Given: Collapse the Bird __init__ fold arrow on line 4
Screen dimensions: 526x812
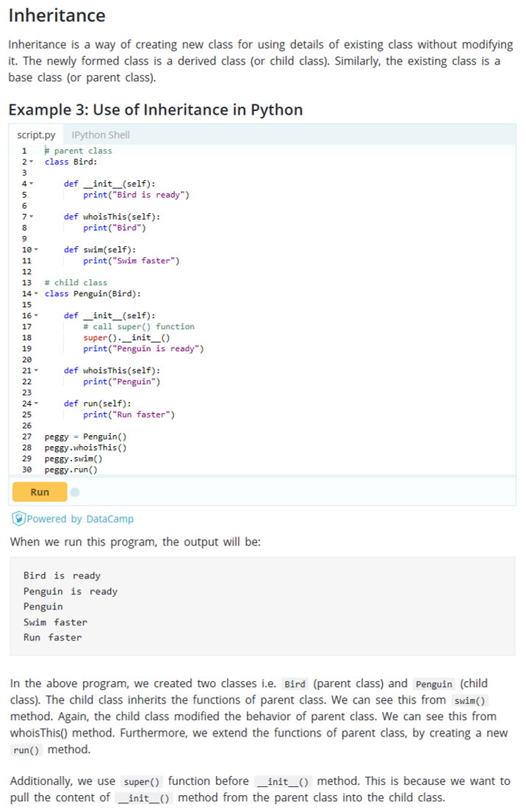Looking at the screenshot, I should (x=32, y=183).
